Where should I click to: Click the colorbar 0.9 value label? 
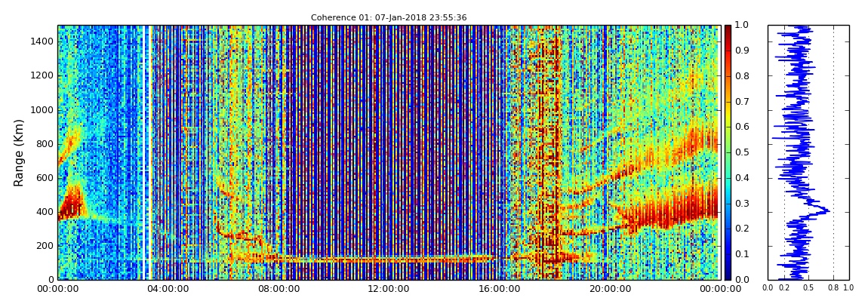741,51
